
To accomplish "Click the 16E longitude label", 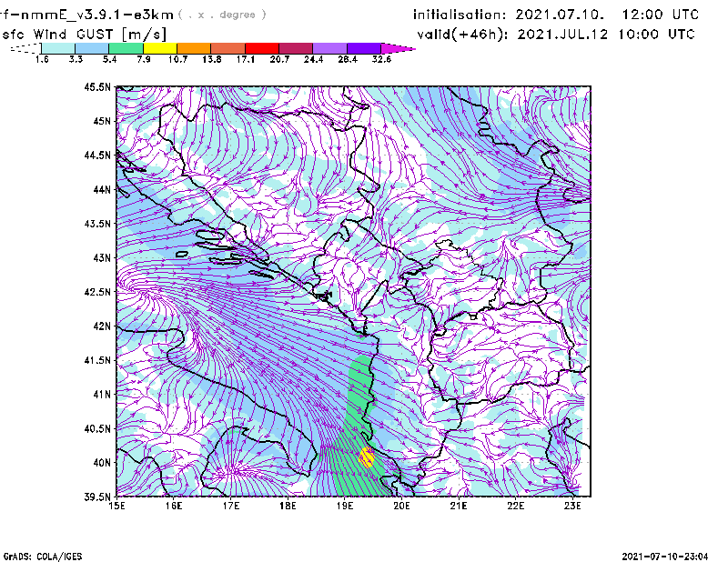I will (x=174, y=506).
